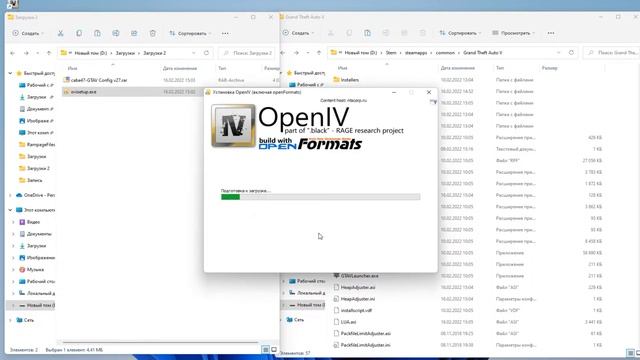640x360 pixels.
Task: Expand address history chevron in Загрузки 2 window
Action: (x=194, y=53)
